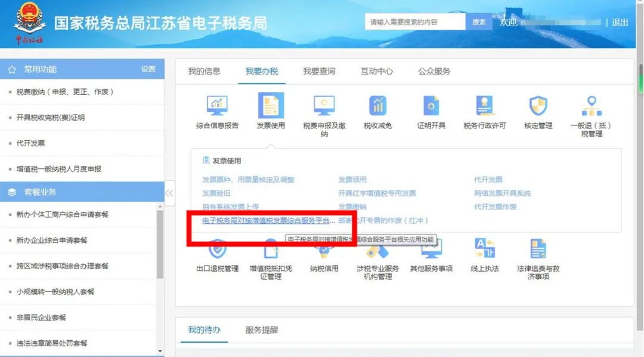Open the 核定管理 shield icon

[538, 106]
